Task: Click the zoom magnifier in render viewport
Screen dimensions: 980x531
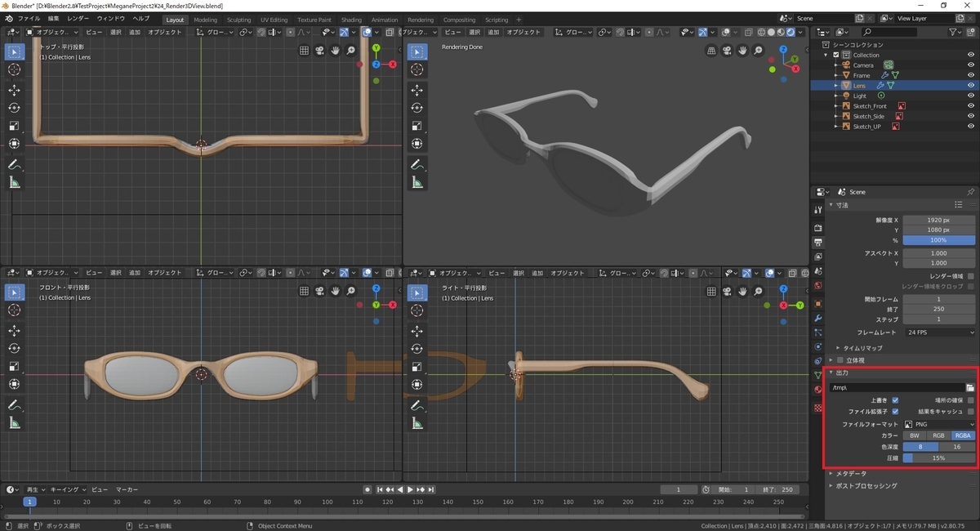Action: (758, 51)
